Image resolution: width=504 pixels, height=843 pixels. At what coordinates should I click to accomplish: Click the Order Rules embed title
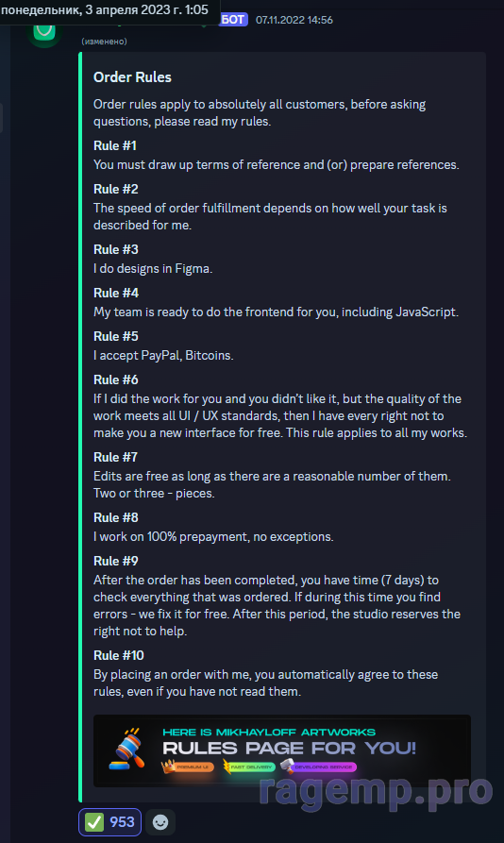click(132, 77)
